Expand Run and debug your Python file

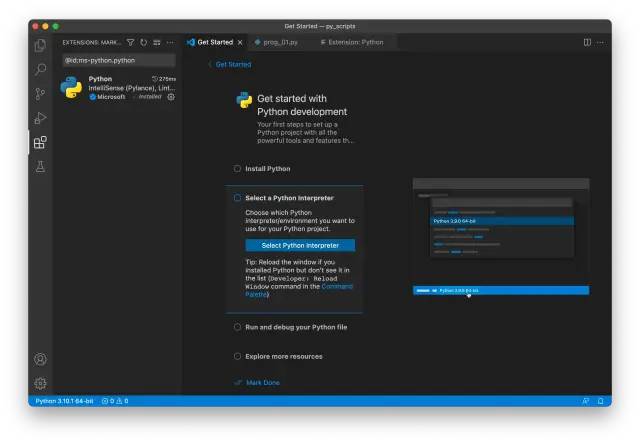pyautogui.click(x=296, y=327)
